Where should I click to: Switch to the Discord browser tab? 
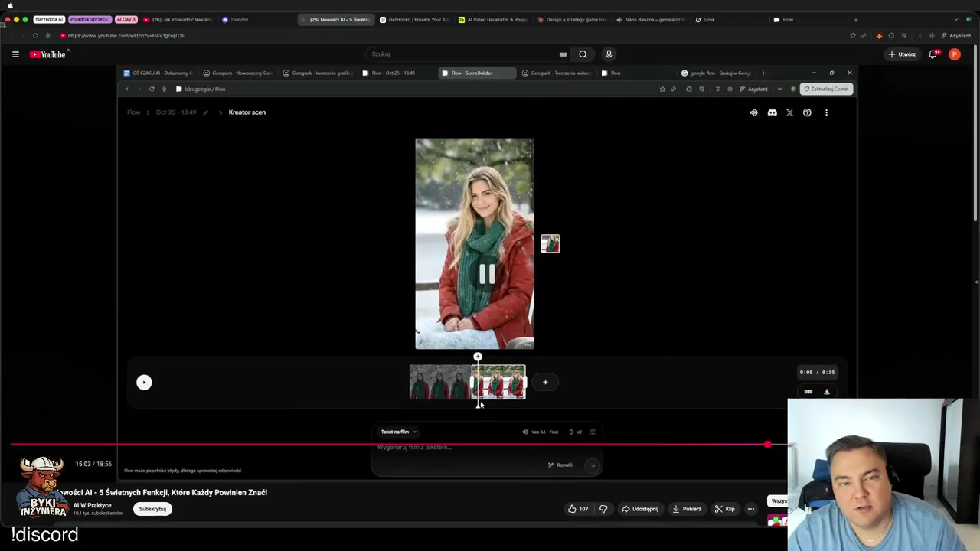coord(235,20)
